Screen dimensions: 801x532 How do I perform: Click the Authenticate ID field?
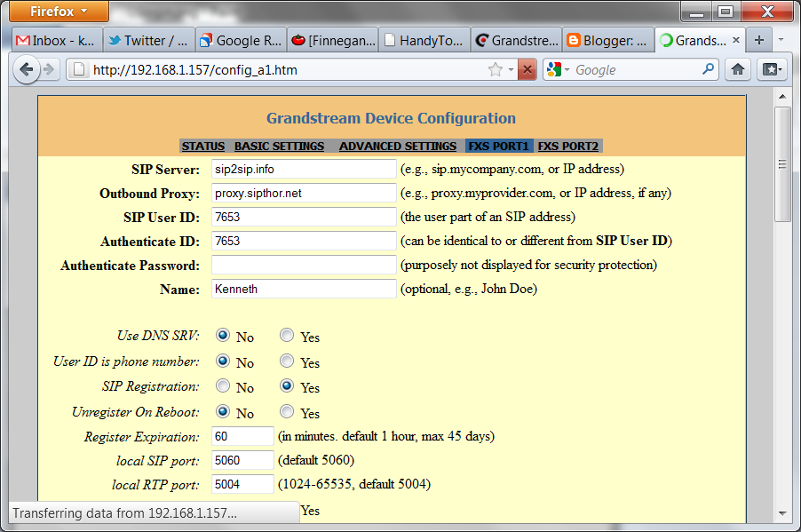304,242
